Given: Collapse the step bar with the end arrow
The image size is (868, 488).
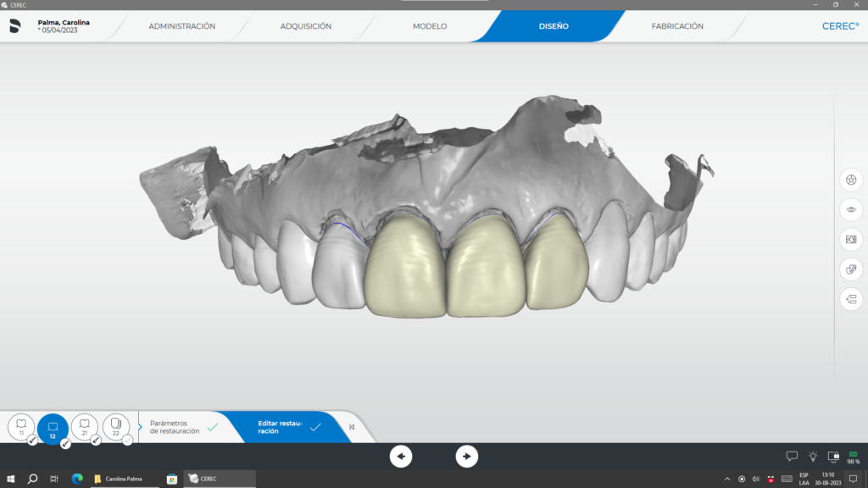Looking at the screenshot, I should coord(352,427).
